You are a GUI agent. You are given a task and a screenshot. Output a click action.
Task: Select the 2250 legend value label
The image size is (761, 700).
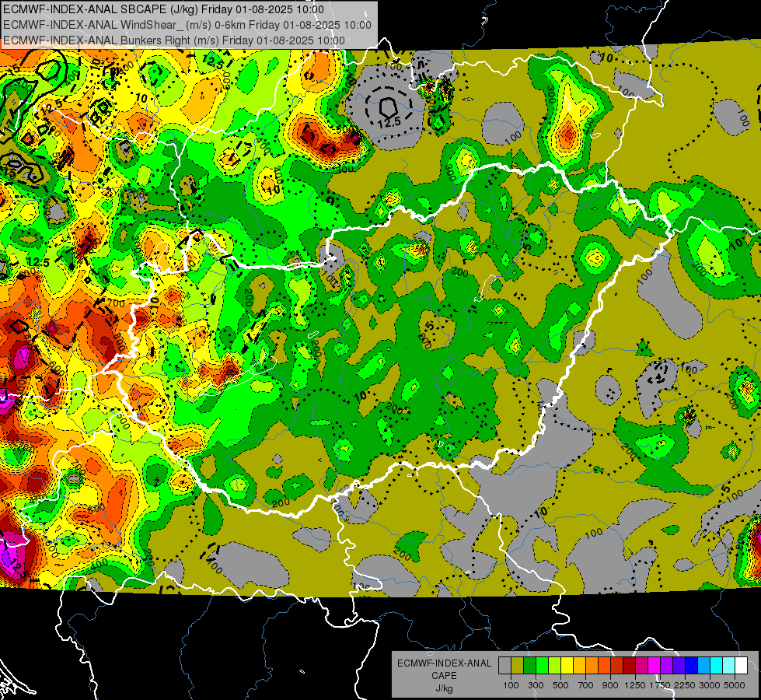[684, 685]
